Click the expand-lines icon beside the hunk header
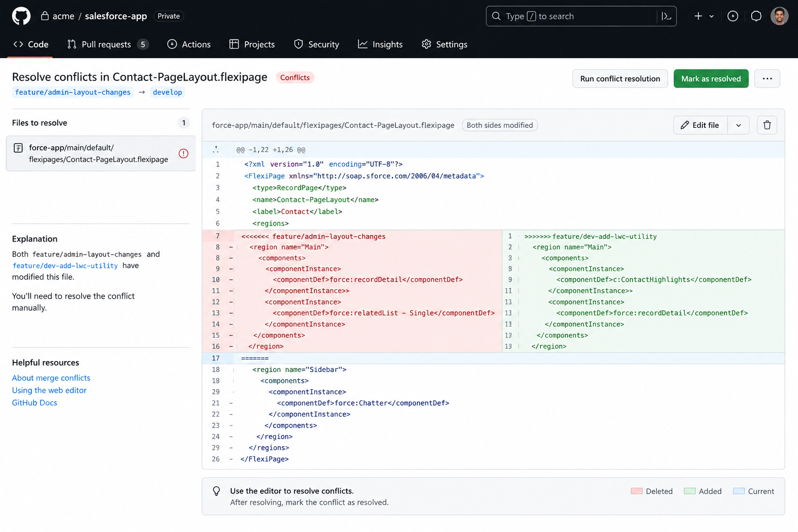 click(216, 150)
